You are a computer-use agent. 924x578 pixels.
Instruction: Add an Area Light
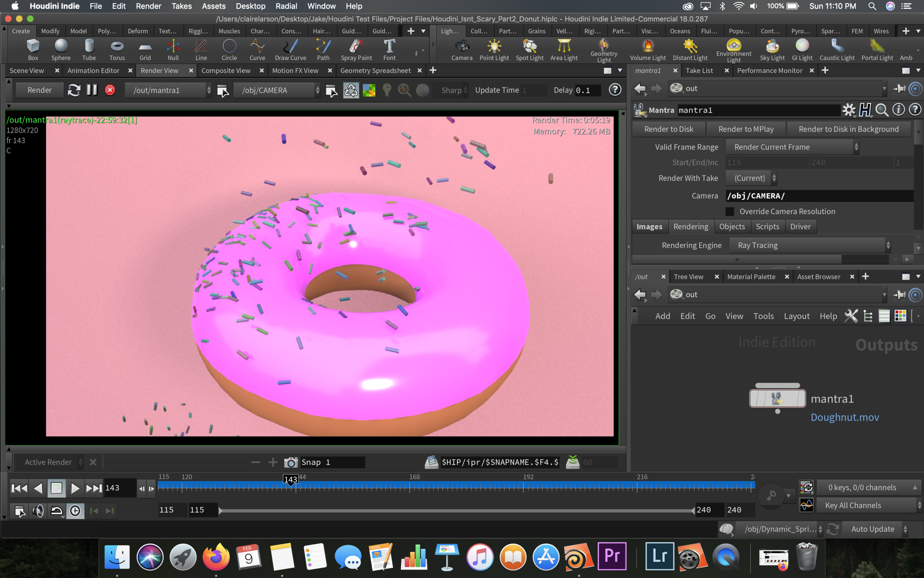[x=564, y=50]
